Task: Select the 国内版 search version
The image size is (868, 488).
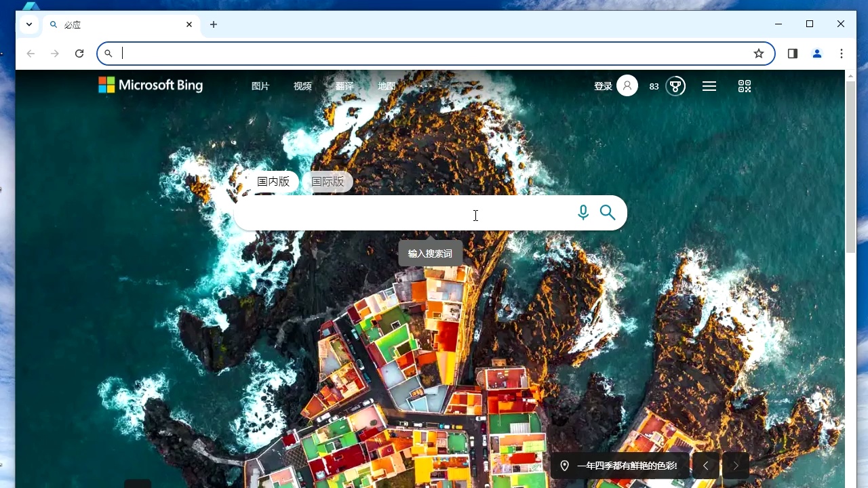Action: [x=273, y=182]
